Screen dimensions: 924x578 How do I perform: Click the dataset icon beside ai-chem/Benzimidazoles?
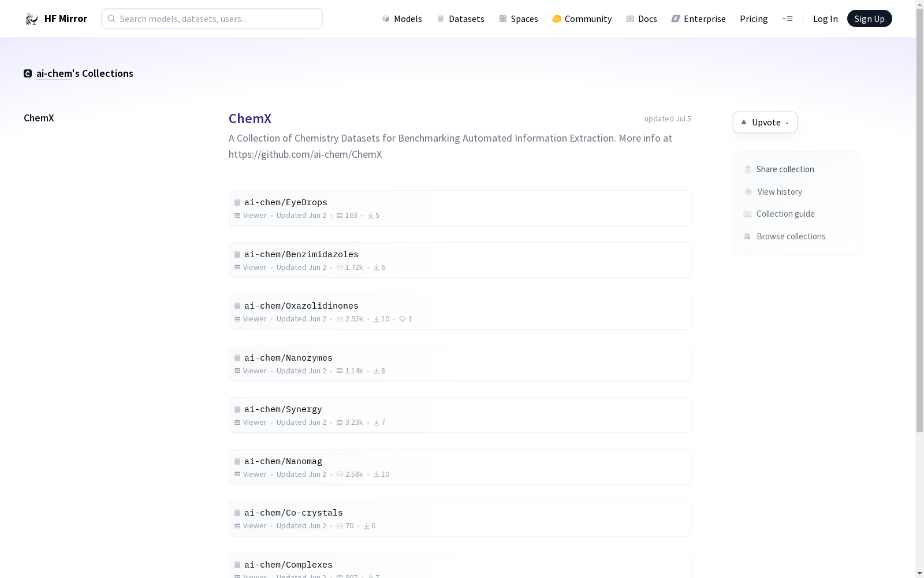237,255
